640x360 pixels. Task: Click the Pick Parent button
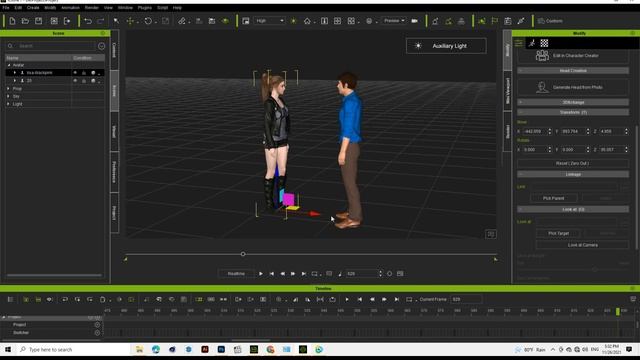(553, 198)
